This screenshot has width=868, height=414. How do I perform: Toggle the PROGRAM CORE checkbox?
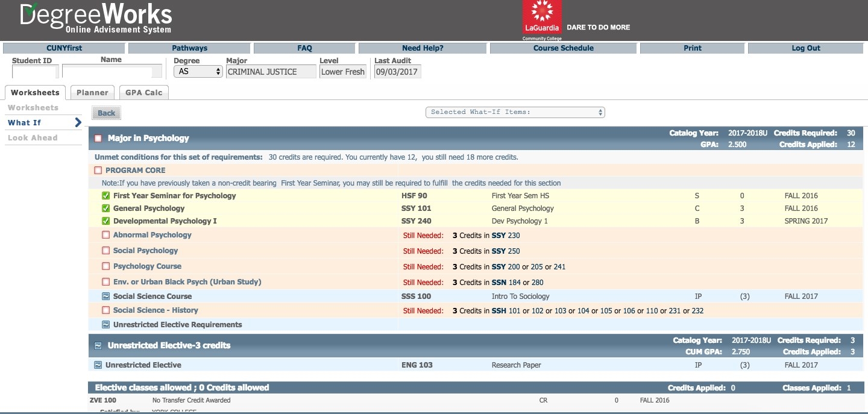(98, 171)
